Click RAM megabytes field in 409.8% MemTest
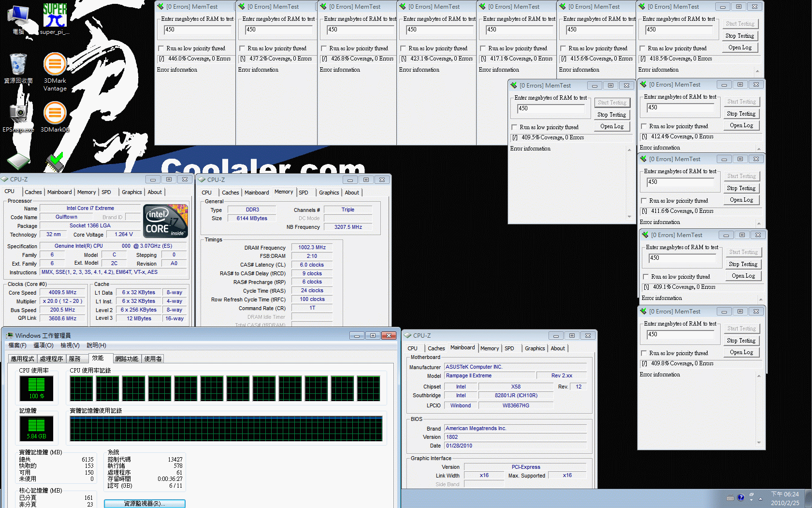 681,335
